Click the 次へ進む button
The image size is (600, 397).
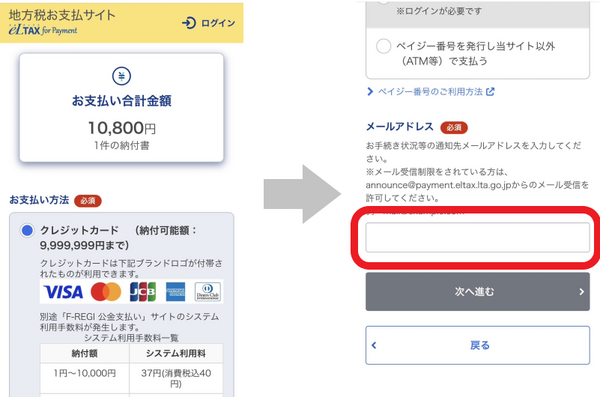478,292
